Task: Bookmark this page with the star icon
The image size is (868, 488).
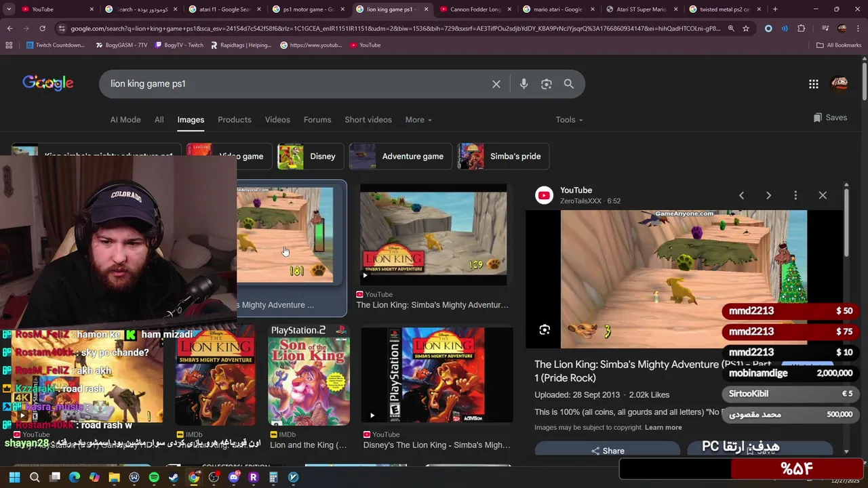Action: tap(746, 28)
